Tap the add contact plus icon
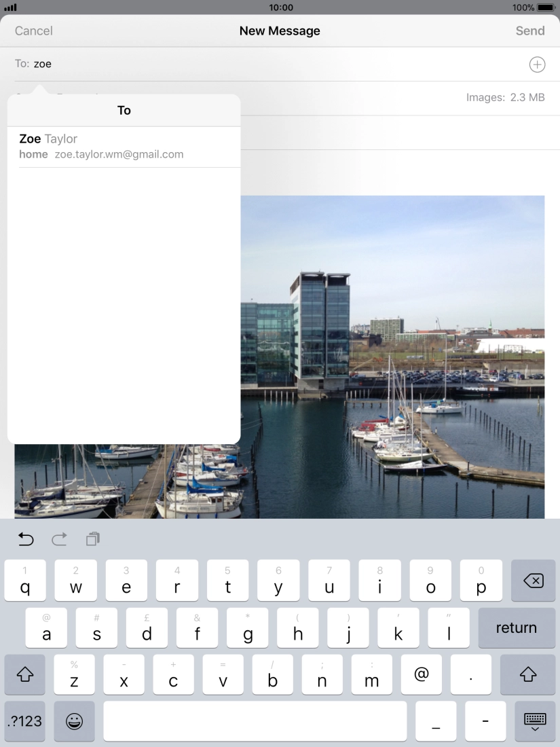Image resolution: width=560 pixels, height=747 pixels. click(x=536, y=65)
